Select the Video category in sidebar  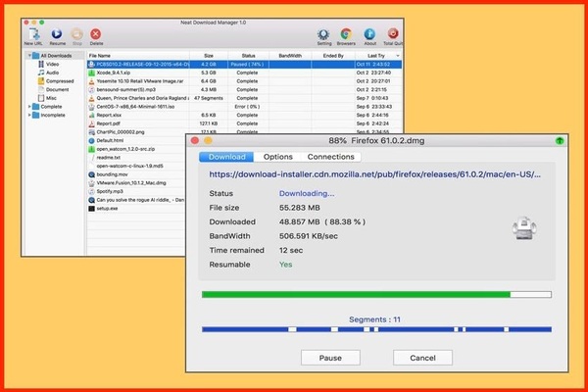click(52, 64)
